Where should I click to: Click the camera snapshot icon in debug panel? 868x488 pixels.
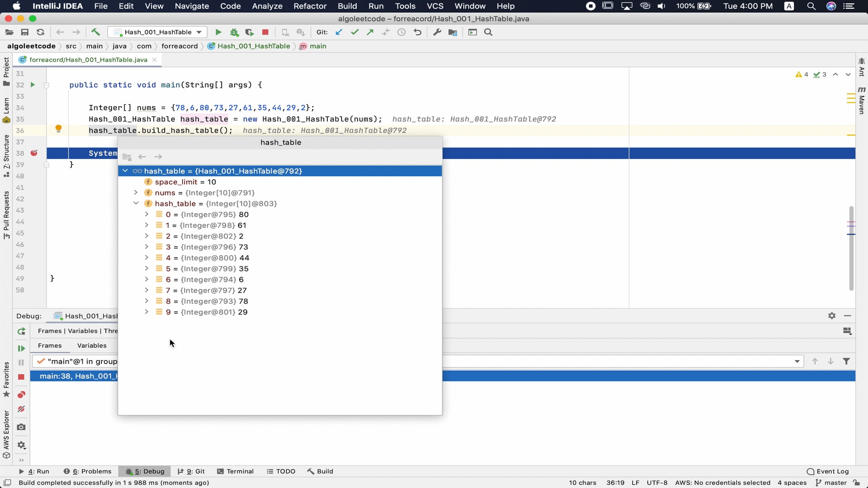coord(21,427)
